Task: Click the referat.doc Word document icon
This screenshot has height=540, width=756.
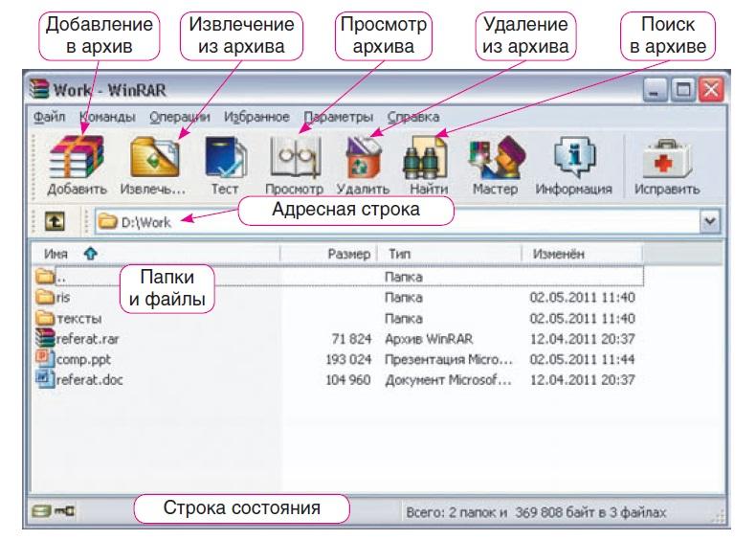Action: (45, 378)
